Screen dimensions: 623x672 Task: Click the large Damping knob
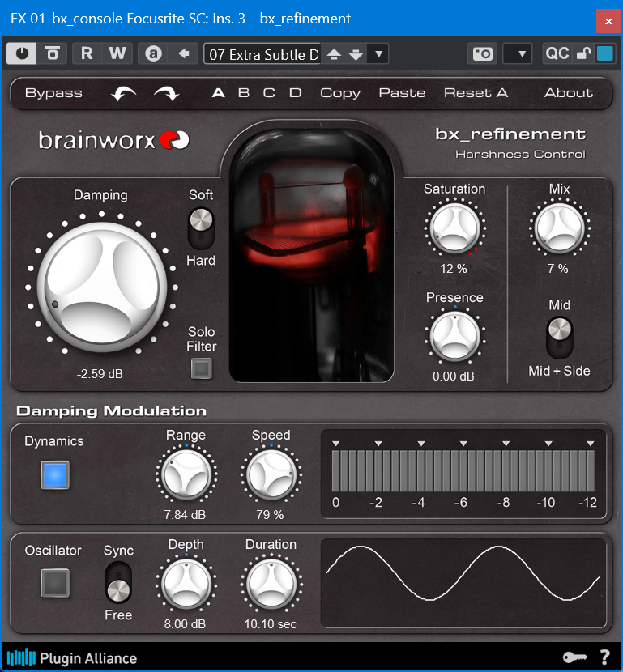coord(101,287)
